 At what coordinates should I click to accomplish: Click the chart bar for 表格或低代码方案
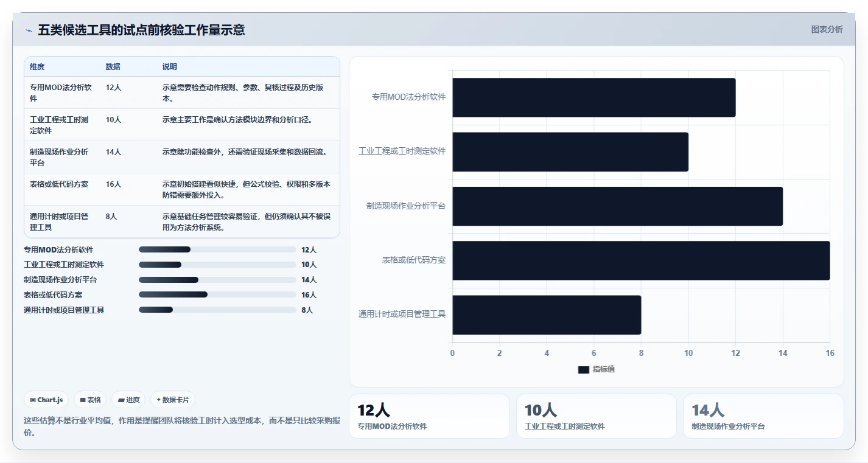[641, 260]
